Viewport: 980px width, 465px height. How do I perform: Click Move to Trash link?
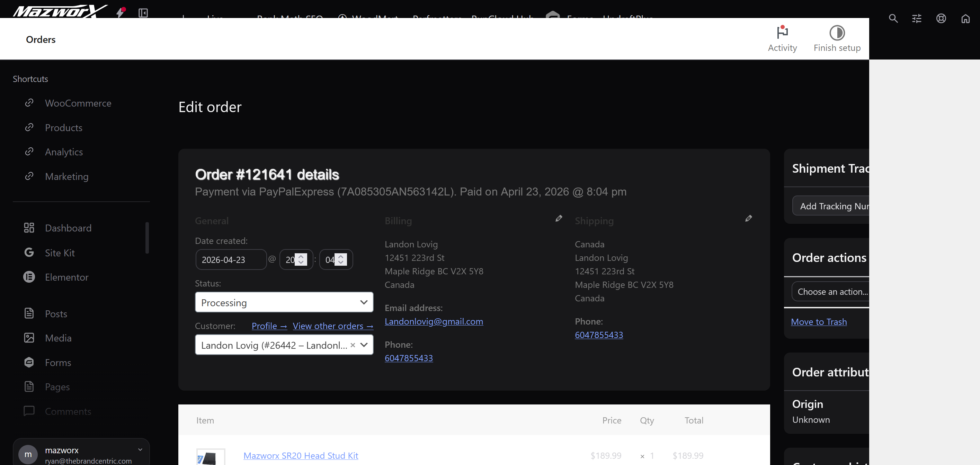(x=819, y=322)
